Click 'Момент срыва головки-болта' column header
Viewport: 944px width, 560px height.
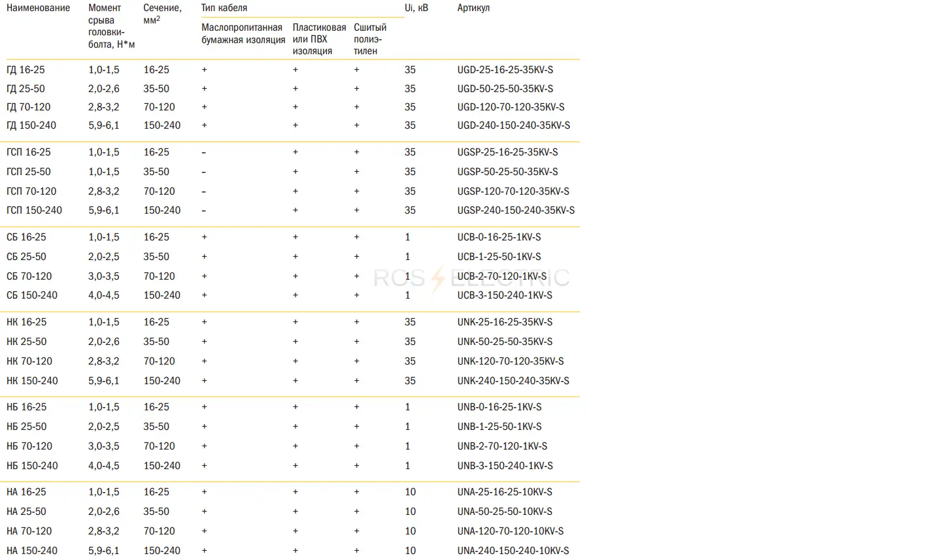pos(112,26)
